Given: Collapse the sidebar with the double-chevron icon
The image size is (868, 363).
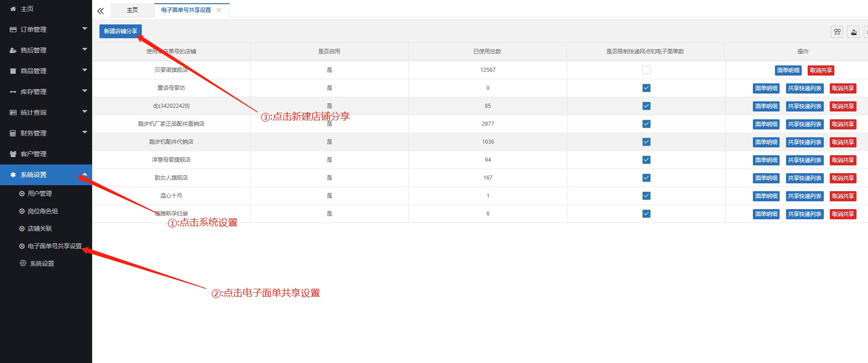Looking at the screenshot, I should [x=100, y=11].
